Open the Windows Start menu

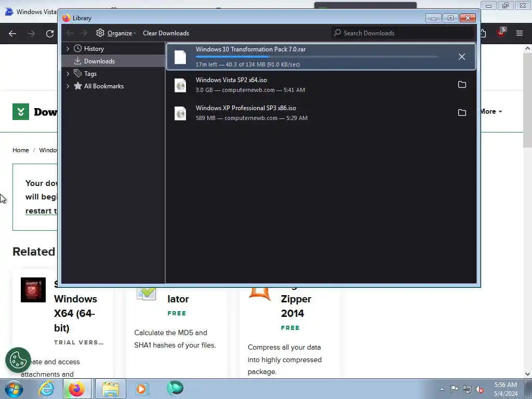click(x=14, y=389)
